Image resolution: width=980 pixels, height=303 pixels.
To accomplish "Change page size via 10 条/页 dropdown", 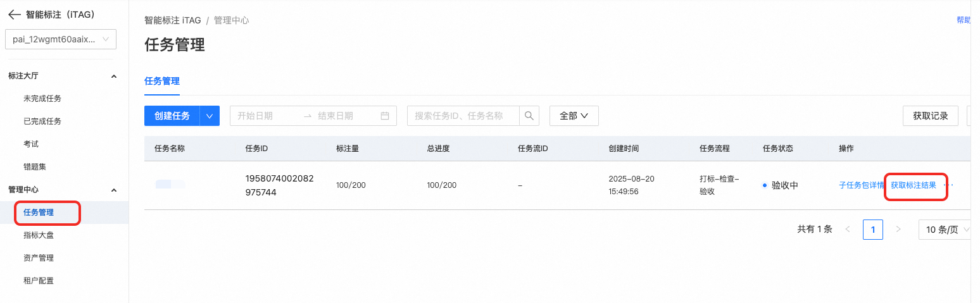I will click(945, 230).
